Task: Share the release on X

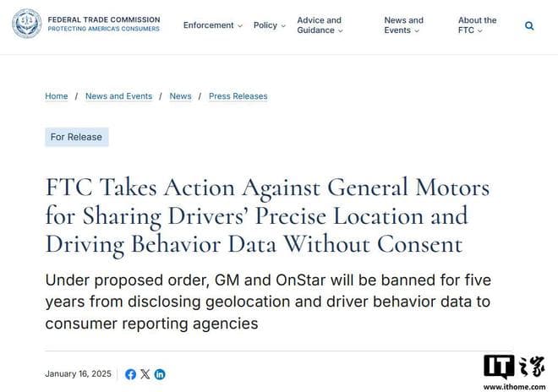Action: [145, 374]
